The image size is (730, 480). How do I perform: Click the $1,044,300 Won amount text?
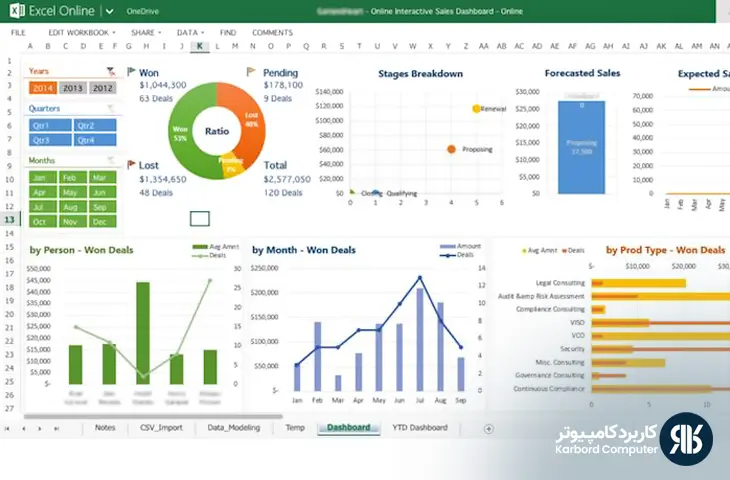click(x=162, y=85)
